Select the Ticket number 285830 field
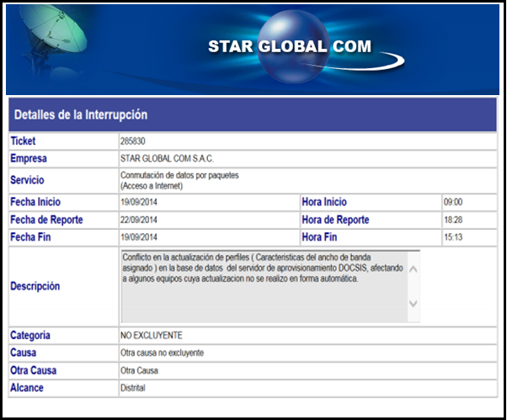The height and width of the screenshot is (420, 507). point(135,141)
